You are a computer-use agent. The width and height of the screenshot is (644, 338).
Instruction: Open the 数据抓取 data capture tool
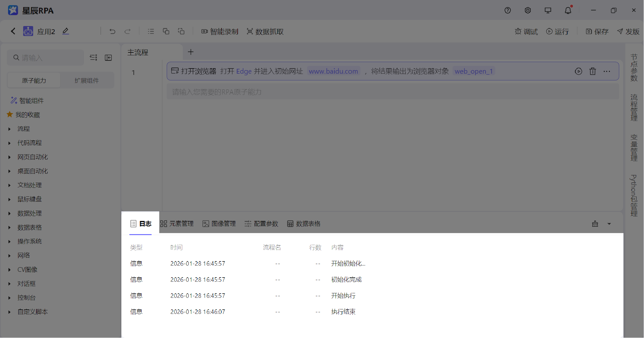(265, 31)
